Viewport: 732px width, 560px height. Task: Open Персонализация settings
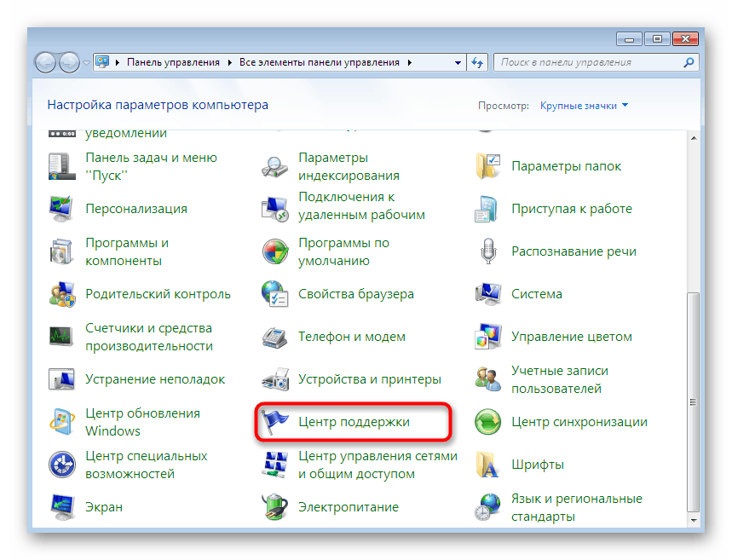135,208
